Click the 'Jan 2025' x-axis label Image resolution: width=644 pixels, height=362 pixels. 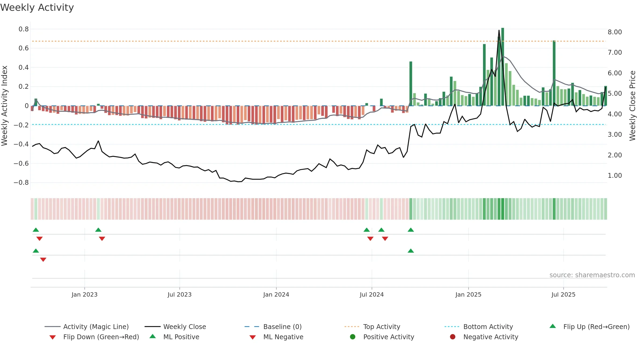pos(468,294)
